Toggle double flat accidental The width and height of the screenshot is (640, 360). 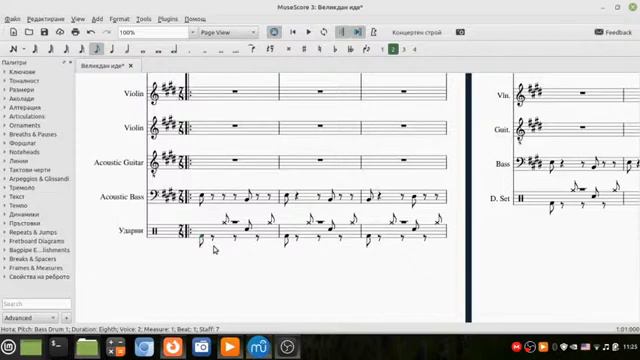click(x=351, y=49)
